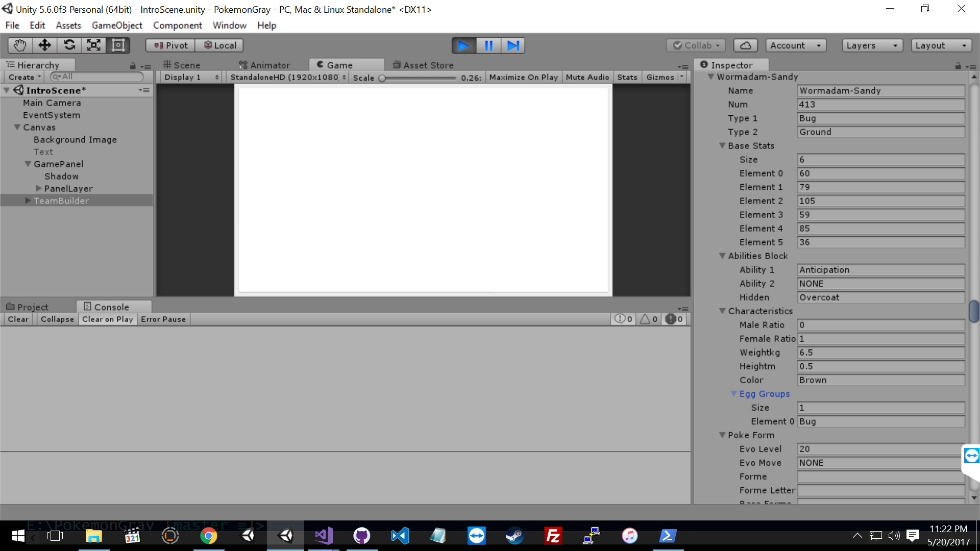Toggle Error Pause in Console
Viewport: 980px width, 551px height.
[163, 319]
